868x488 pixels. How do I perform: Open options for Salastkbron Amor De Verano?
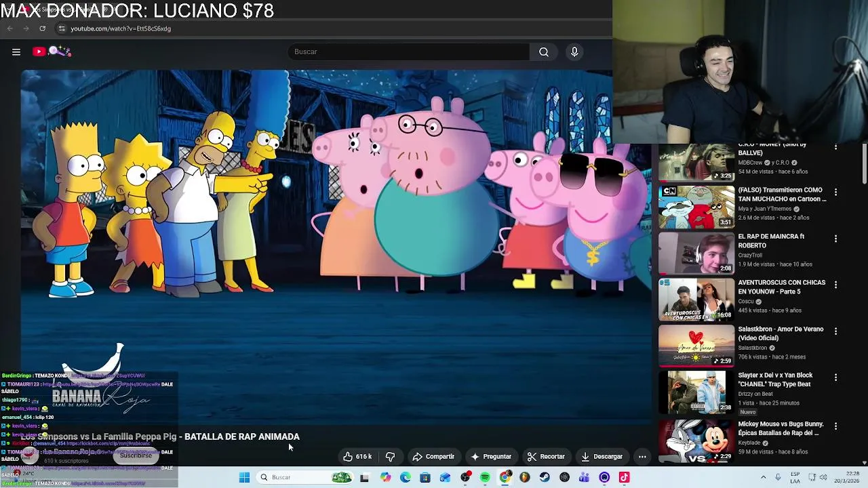[835, 331]
